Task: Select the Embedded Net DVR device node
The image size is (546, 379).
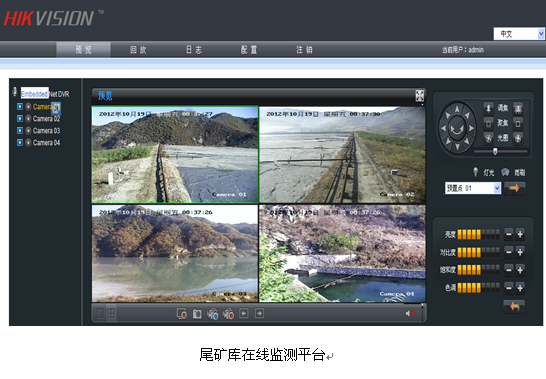Action: [x=45, y=94]
